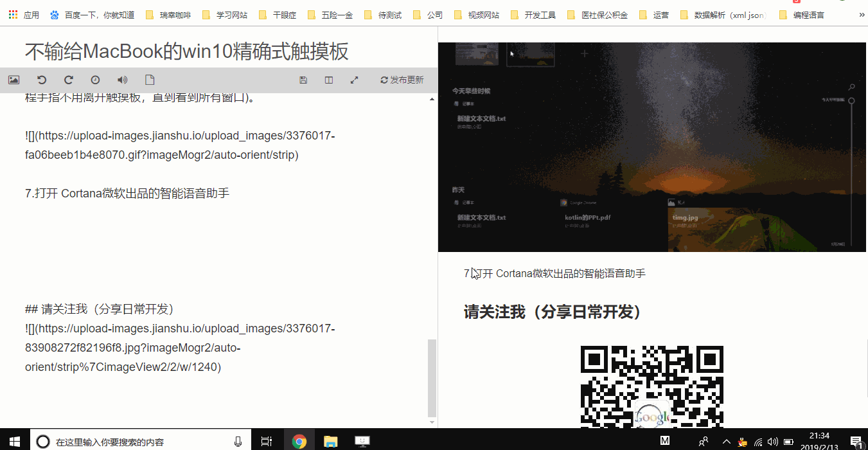
Task: Show more bookmarks via the overflow chevron
Action: point(861,15)
